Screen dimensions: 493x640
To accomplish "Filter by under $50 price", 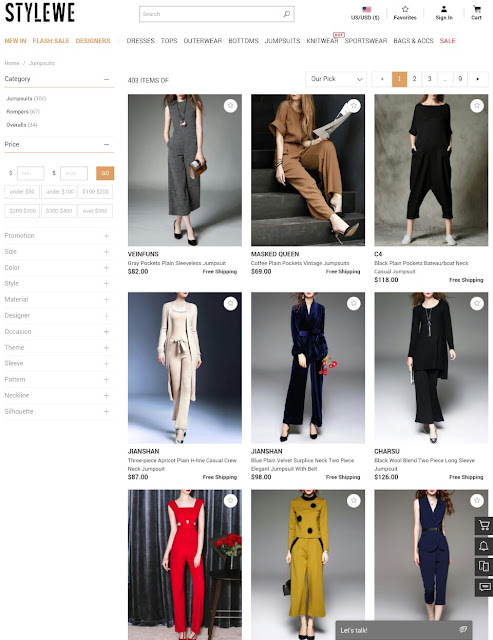I will click(x=22, y=191).
